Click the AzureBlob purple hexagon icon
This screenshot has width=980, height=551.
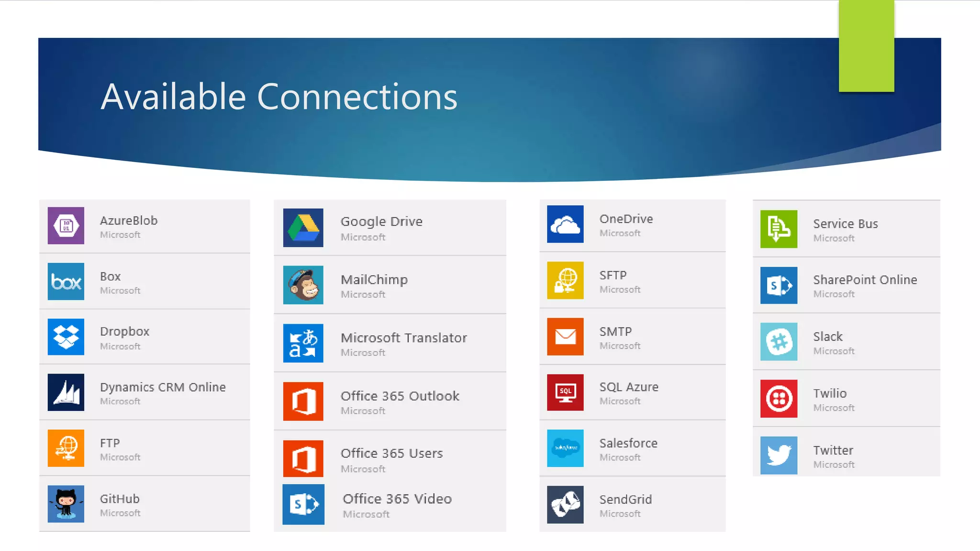coord(66,225)
